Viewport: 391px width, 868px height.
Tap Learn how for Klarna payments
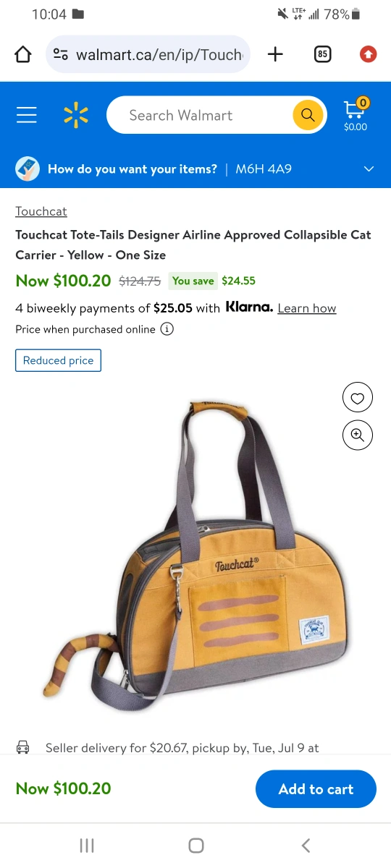click(x=307, y=308)
